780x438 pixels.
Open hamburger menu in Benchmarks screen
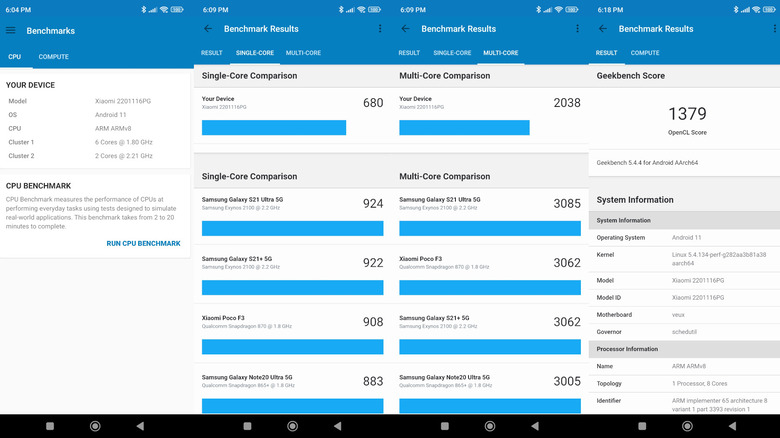pyautogui.click(x=10, y=30)
